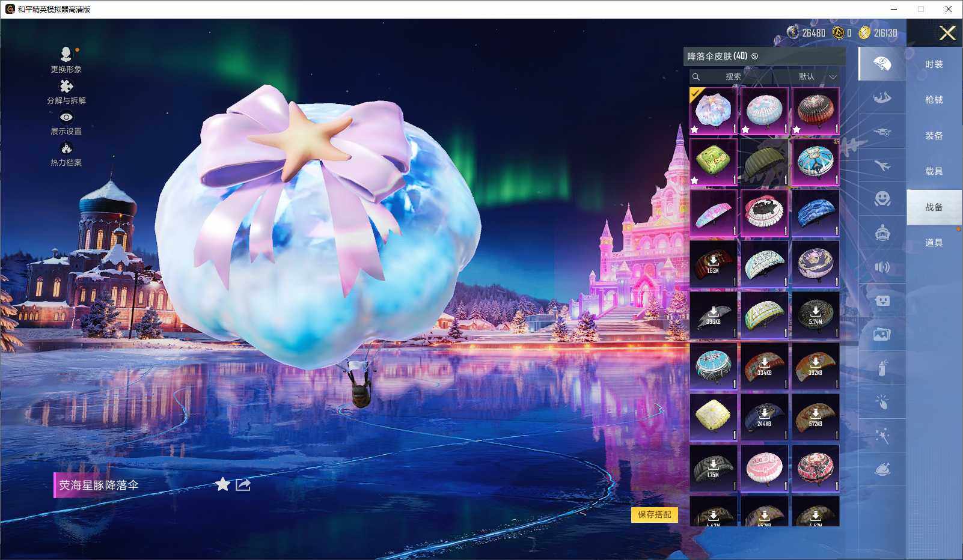
Task: Click the help question mark by 降落伞皮肤
Action: [755, 56]
